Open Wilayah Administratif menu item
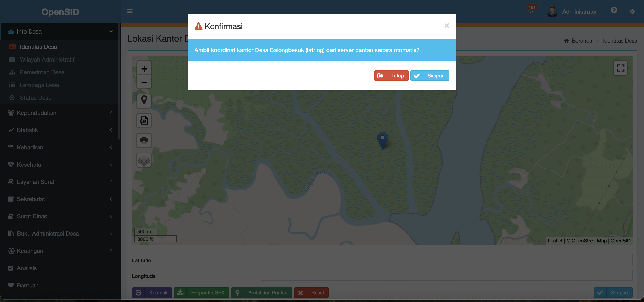The image size is (644, 302). coord(47,60)
